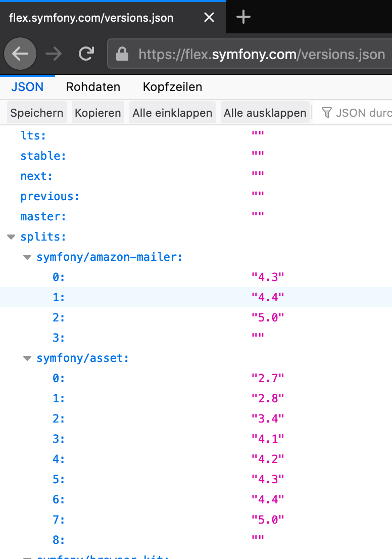This screenshot has height=559, width=392.
Task: Open a new tab with the plus icon
Action: pyautogui.click(x=243, y=17)
